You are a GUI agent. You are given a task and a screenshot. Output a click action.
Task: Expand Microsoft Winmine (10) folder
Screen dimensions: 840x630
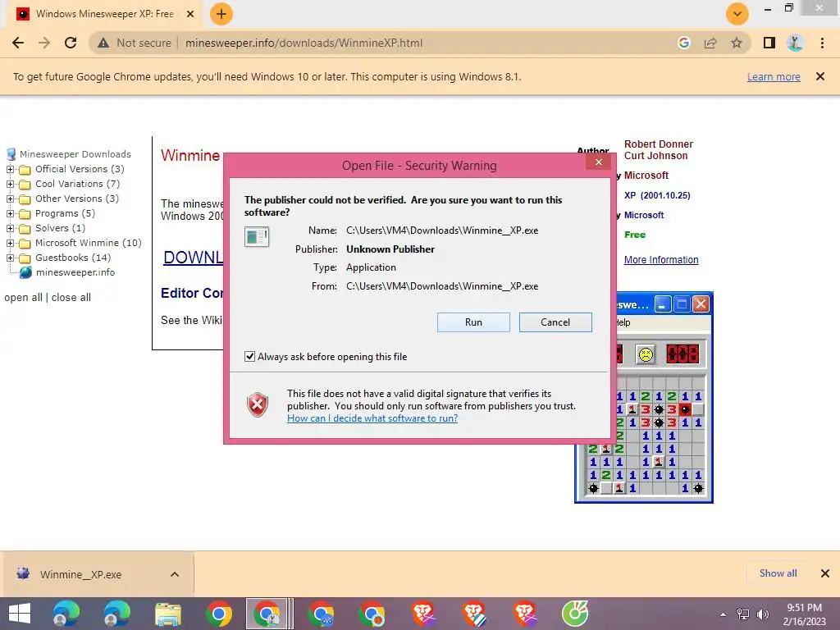coord(10,243)
